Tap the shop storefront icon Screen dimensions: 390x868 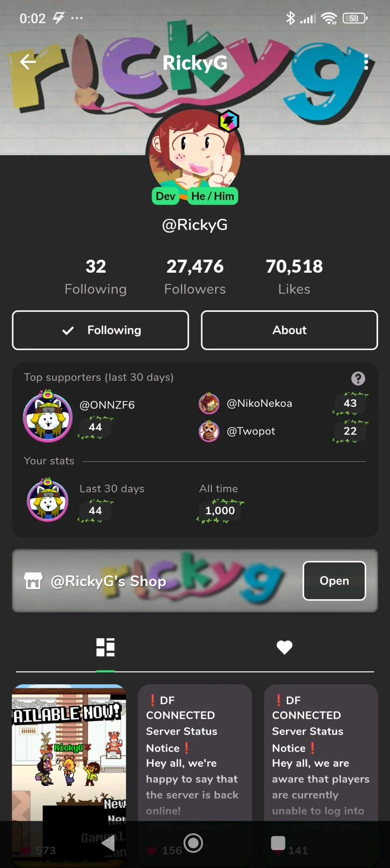33,581
